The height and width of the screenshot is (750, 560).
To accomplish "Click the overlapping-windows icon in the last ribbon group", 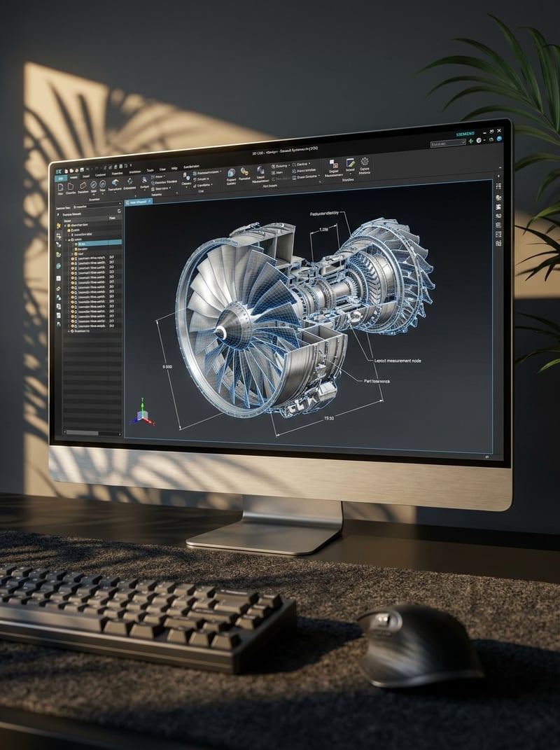I will click(x=334, y=164).
